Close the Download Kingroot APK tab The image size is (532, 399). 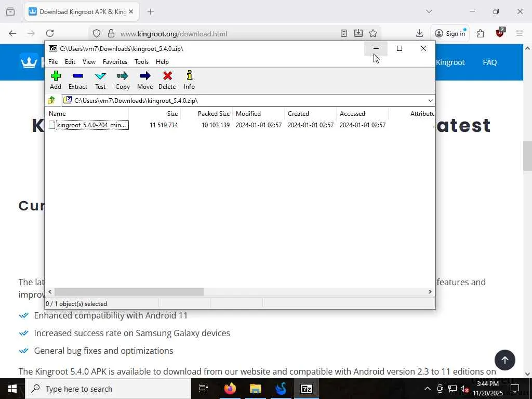[x=131, y=12]
